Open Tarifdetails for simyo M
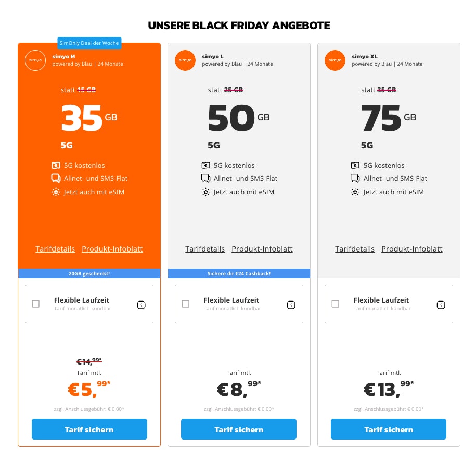This screenshot has height=464, width=476. [55, 249]
